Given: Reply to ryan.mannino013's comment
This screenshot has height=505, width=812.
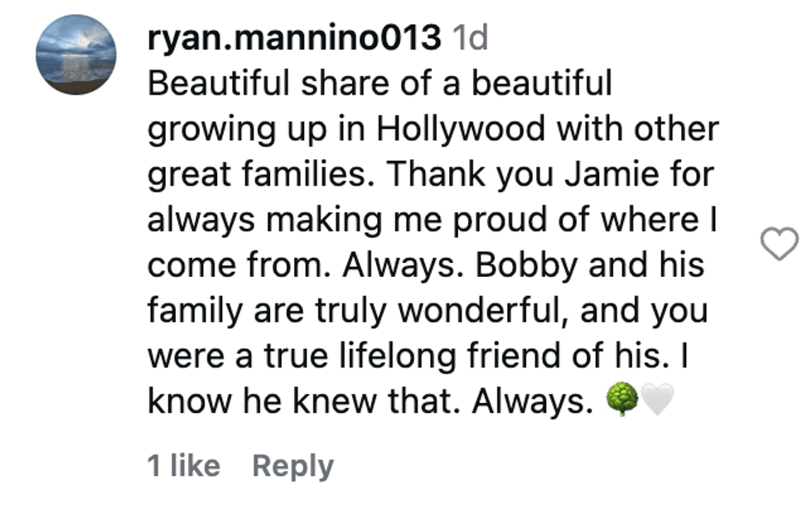Looking at the screenshot, I should (292, 466).
